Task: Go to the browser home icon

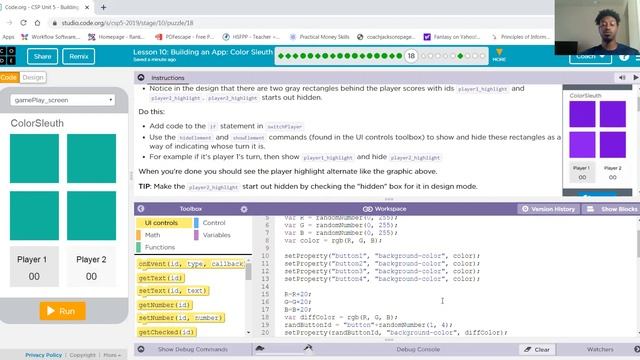Action: point(37,23)
